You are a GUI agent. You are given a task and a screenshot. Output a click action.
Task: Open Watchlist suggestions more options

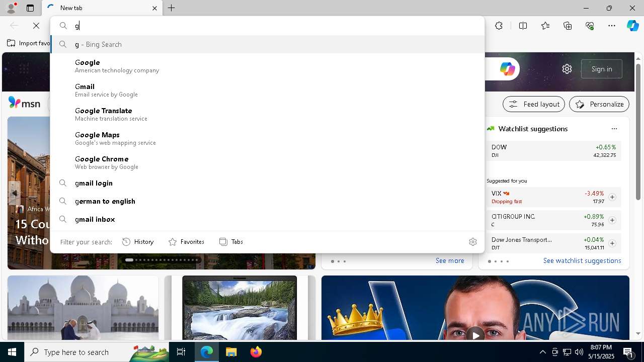coord(614,129)
